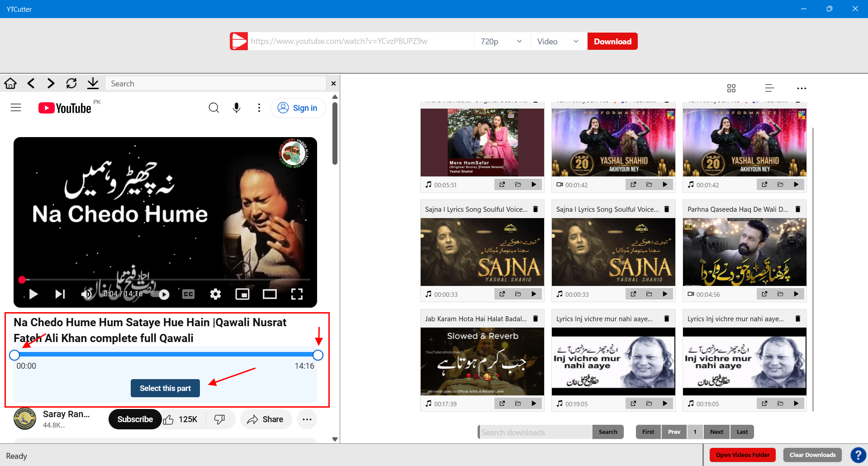Screen dimensions: 868x466
Task: Go to browser home page icon
Action: tap(10, 83)
